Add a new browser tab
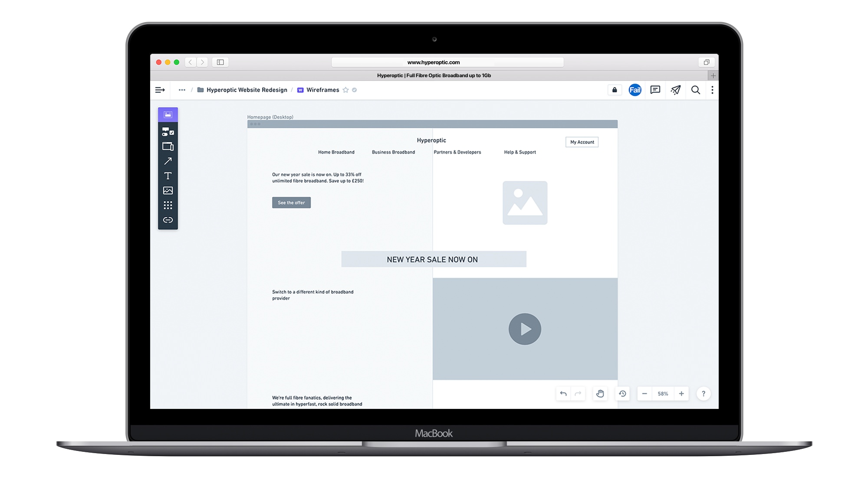This screenshot has width=868, height=477. click(713, 75)
